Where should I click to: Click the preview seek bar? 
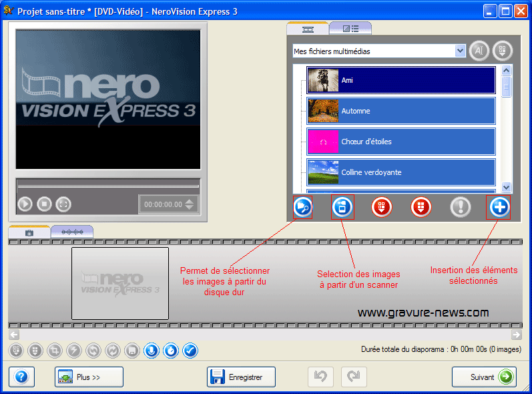click(x=108, y=186)
